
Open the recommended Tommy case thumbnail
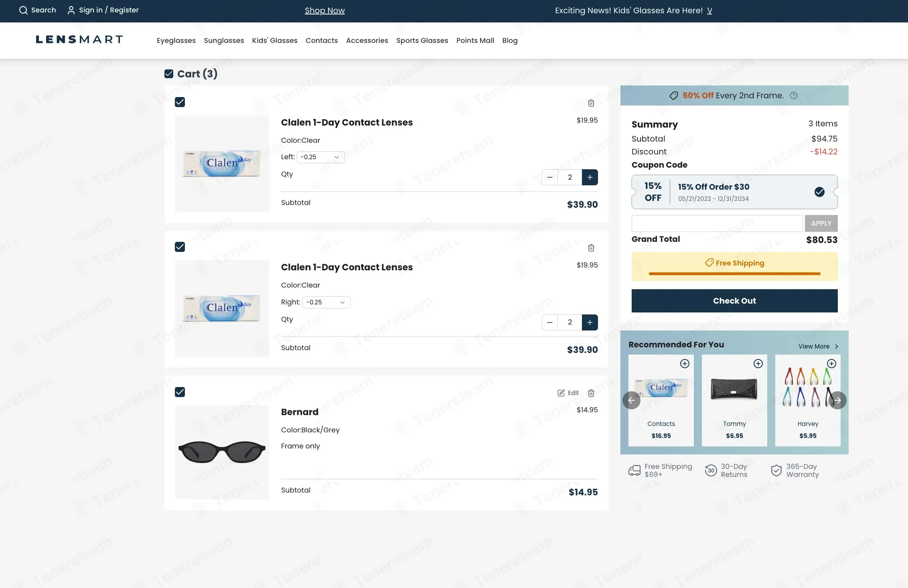point(734,389)
